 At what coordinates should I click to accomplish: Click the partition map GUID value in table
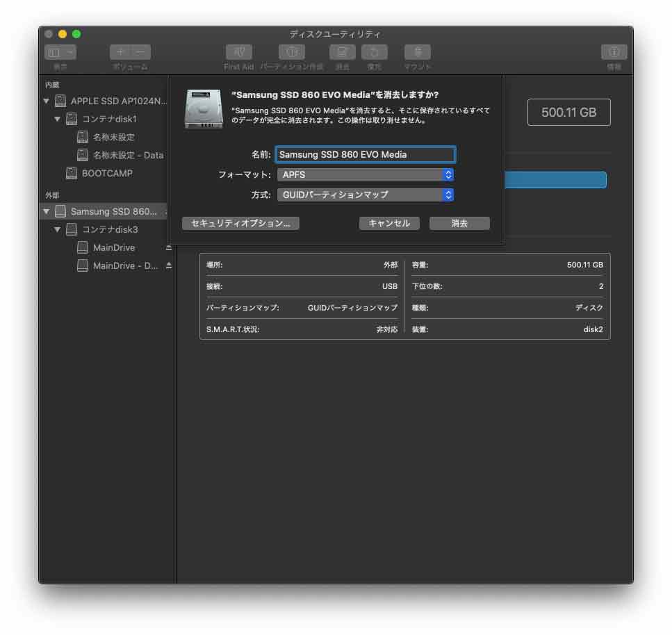pyautogui.click(x=352, y=308)
